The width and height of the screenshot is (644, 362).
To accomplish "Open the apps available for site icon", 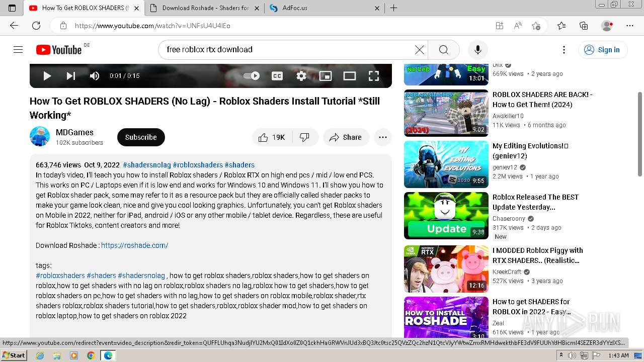I will (499, 26).
